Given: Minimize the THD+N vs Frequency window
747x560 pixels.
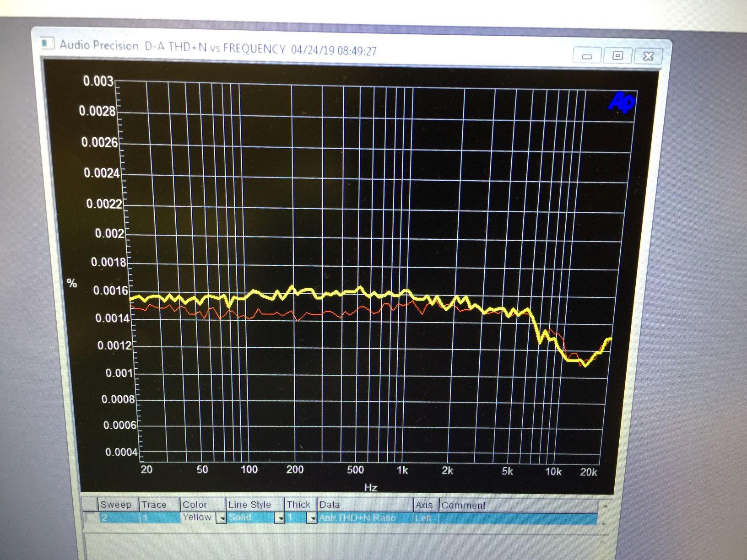Looking at the screenshot, I should click(x=587, y=56).
